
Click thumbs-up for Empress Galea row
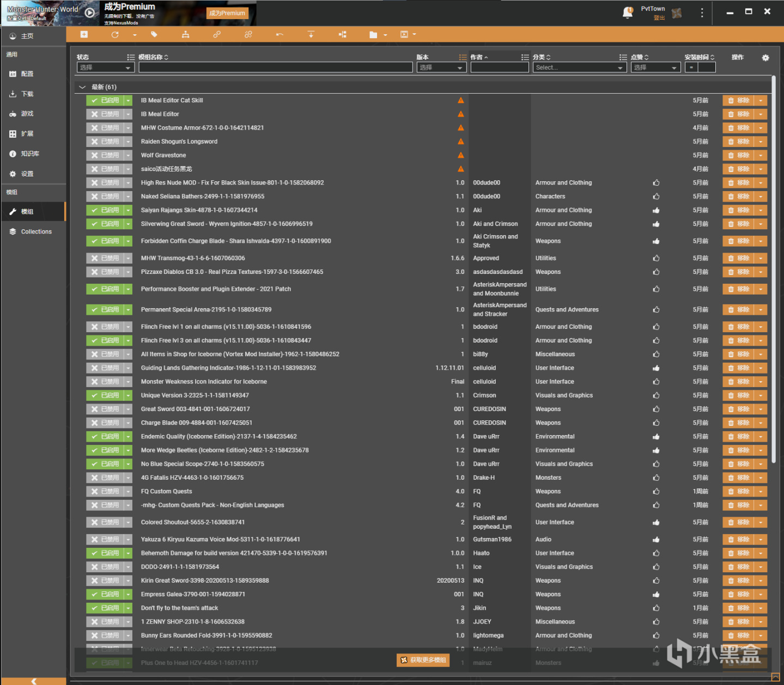(x=656, y=595)
